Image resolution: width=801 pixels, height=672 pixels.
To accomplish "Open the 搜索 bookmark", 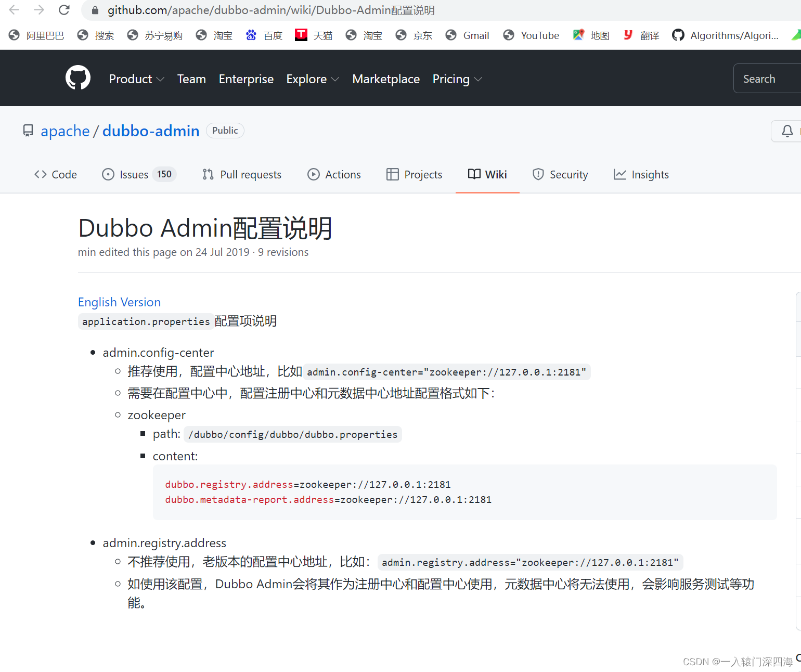I will point(96,35).
